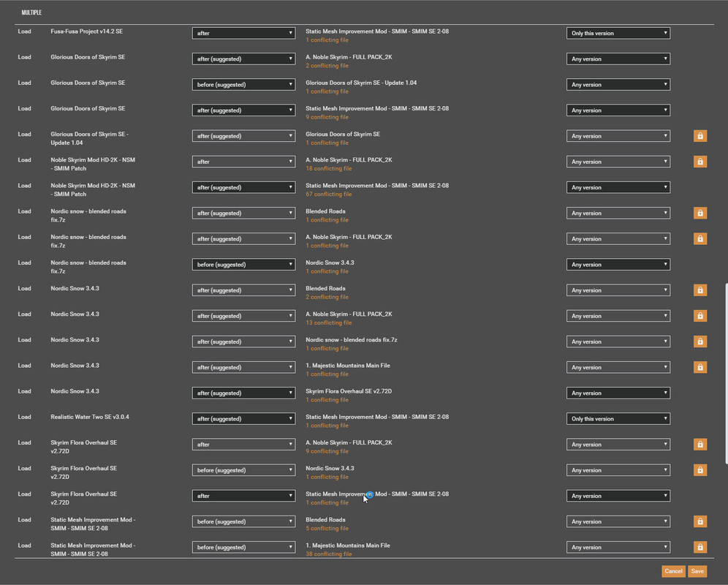Open the '9 conflicting file' link under SMIM for Glorious Doors
The height and width of the screenshot is (585, 728).
coord(327,118)
